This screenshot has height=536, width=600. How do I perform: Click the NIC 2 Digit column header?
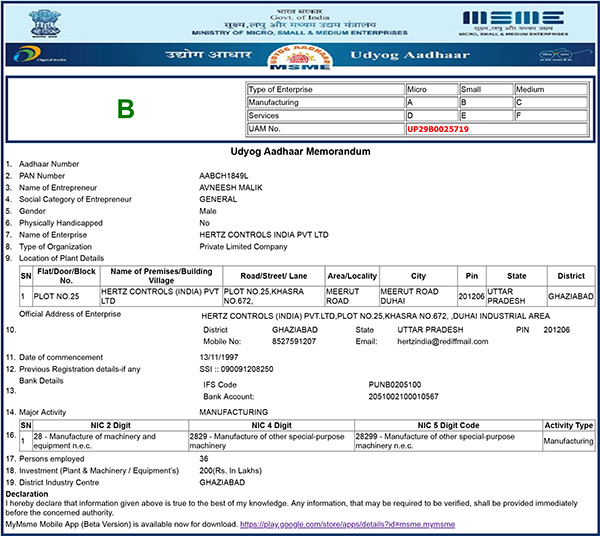tap(111, 425)
